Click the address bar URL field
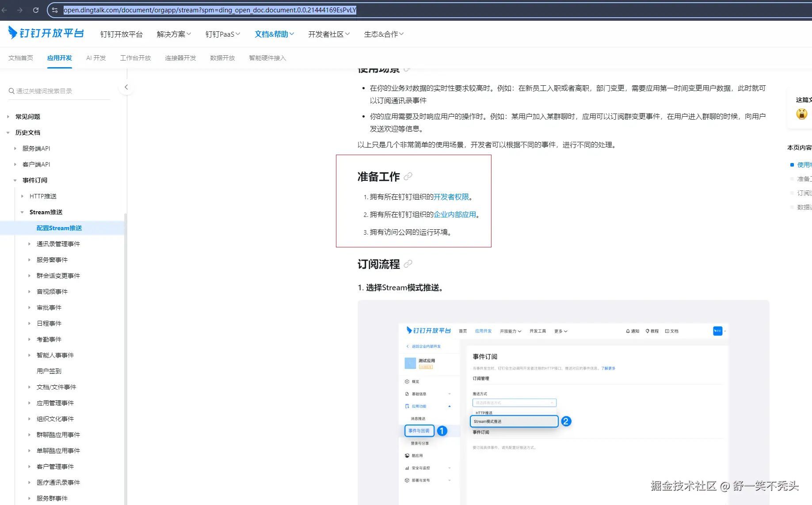Screen dimensions: 812x505 point(210,10)
